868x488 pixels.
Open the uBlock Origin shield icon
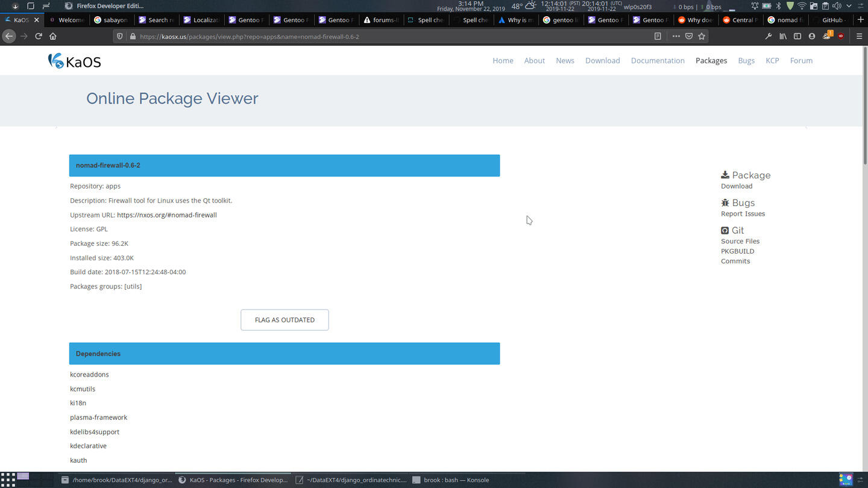click(841, 36)
